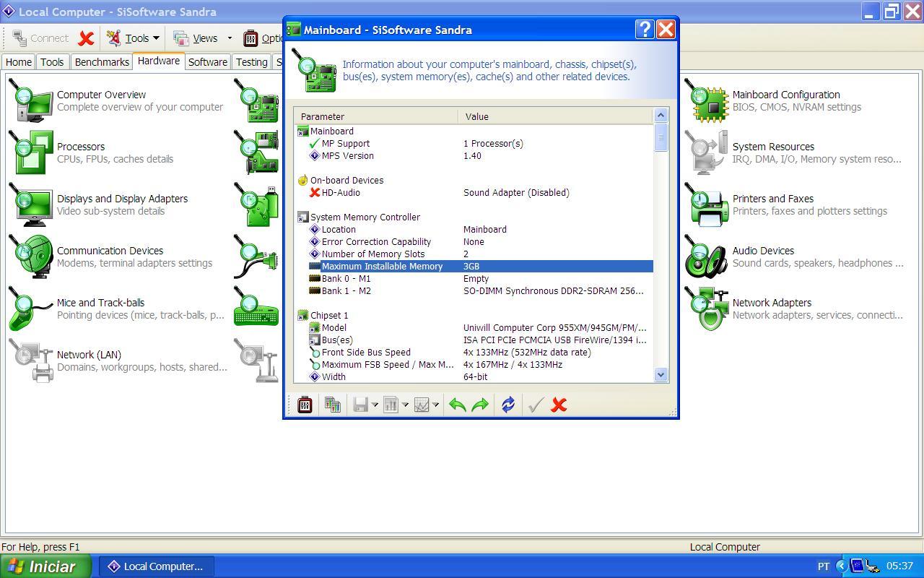Switch to the Benchmarks tab
Screen dimensions: 924x578
pos(102,62)
